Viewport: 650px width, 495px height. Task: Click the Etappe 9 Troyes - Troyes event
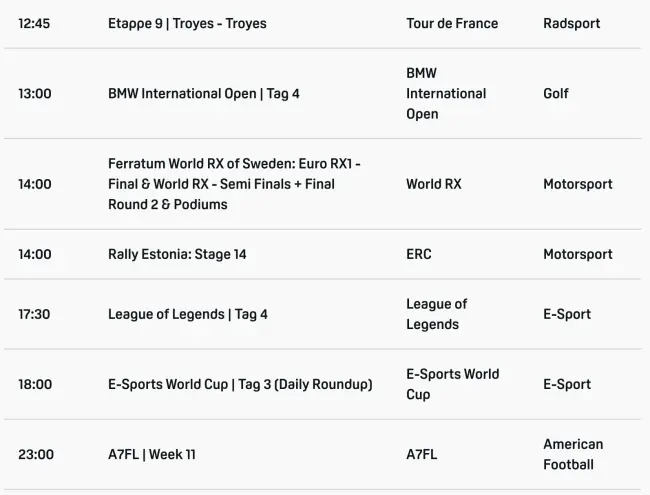(187, 23)
